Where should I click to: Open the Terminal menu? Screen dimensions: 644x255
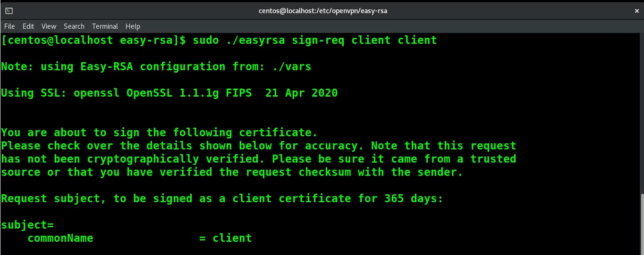click(105, 26)
